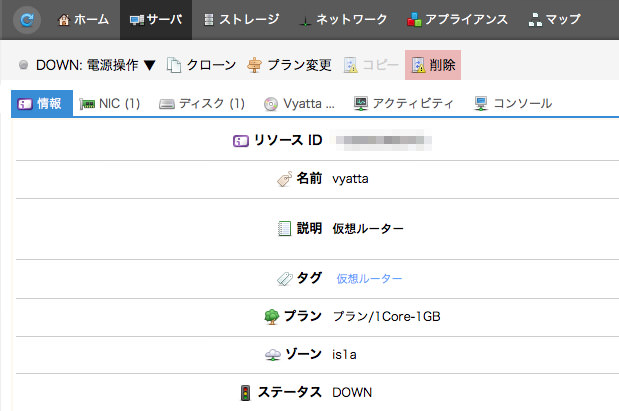This screenshot has height=411, width=619.
Task: Go to the アプライアンス appliance section
Action: (458, 19)
